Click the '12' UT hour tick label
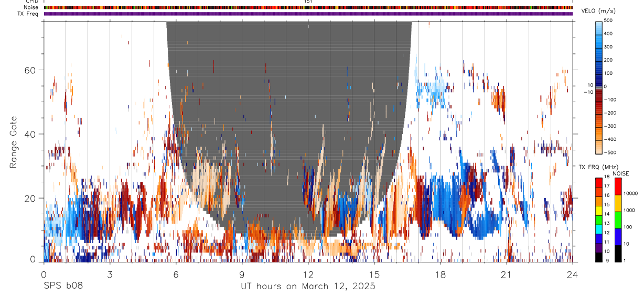Image resolution: width=644 pixels, height=297 pixels. pyautogui.click(x=308, y=274)
